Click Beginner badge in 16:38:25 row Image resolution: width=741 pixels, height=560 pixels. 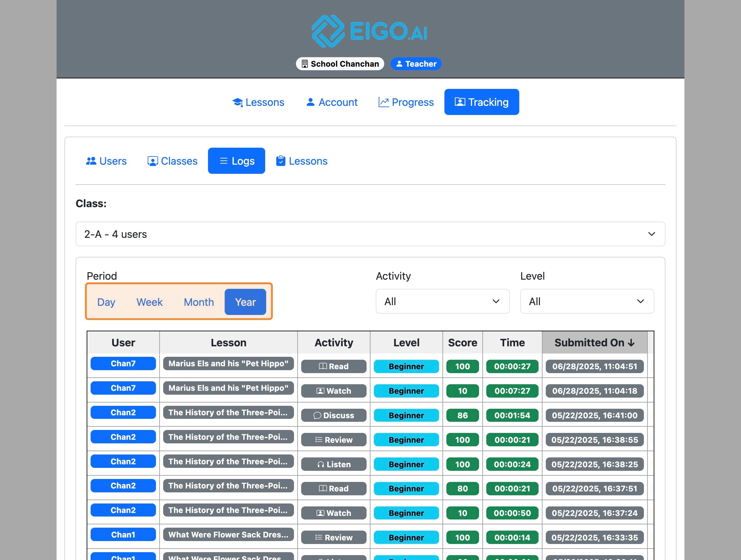point(406,464)
